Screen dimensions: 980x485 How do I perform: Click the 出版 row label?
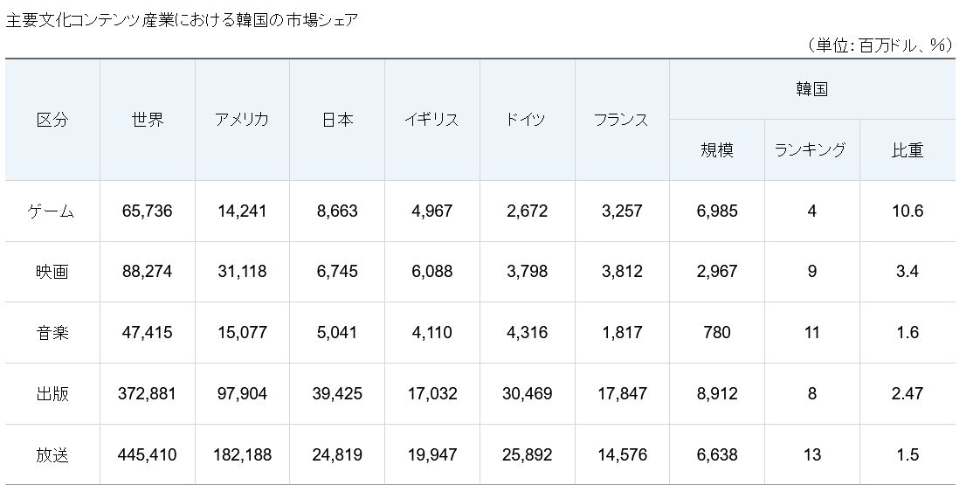(52, 393)
